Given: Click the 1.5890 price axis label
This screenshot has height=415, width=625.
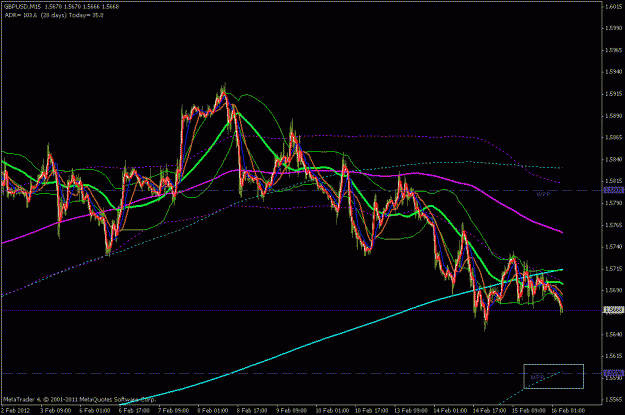Looking at the screenshot, I should coord(613,116).
